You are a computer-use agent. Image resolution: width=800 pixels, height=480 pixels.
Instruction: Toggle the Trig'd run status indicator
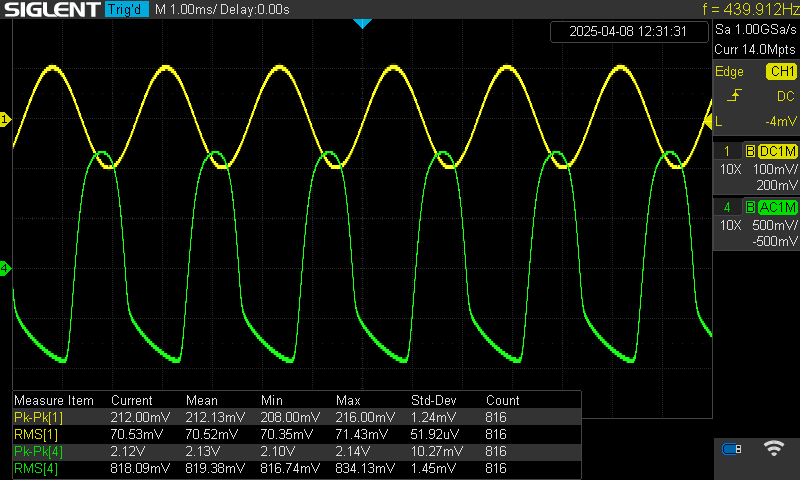pos(124,10)
